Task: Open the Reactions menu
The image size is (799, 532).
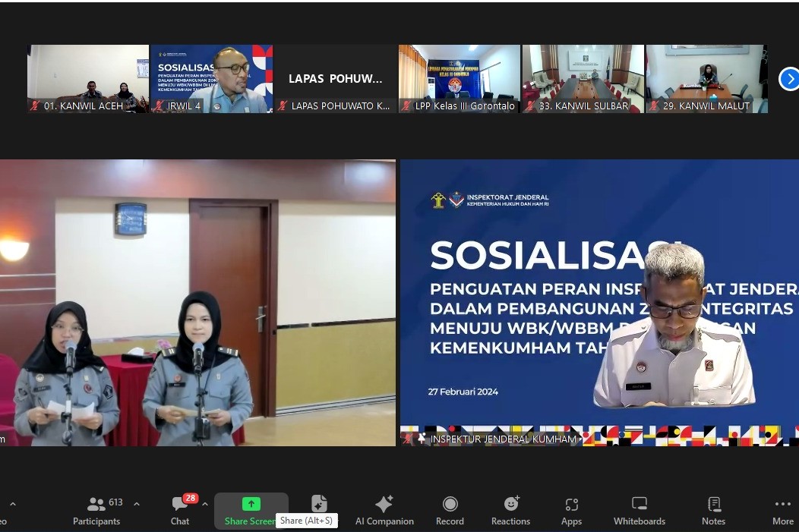Action: pyautogui.click(x=510, y=511)
